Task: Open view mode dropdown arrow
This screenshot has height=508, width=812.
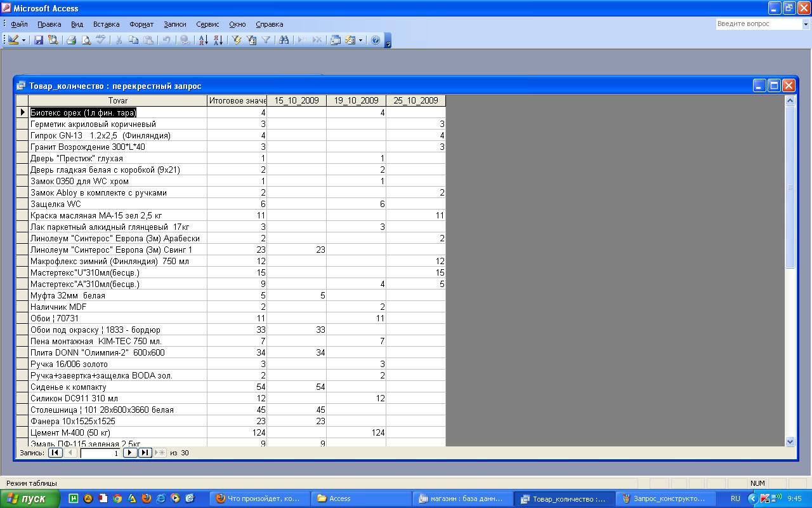Action: click(24, 40)
